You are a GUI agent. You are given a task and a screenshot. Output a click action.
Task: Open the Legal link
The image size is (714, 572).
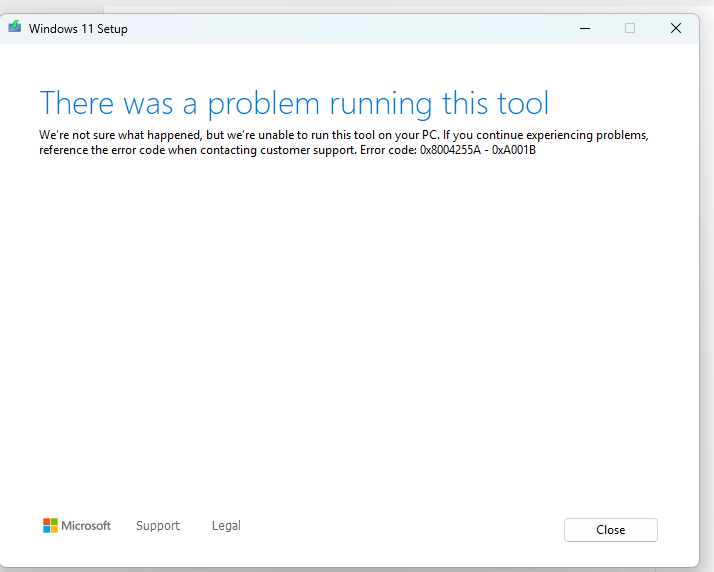(x=226, y=526)
